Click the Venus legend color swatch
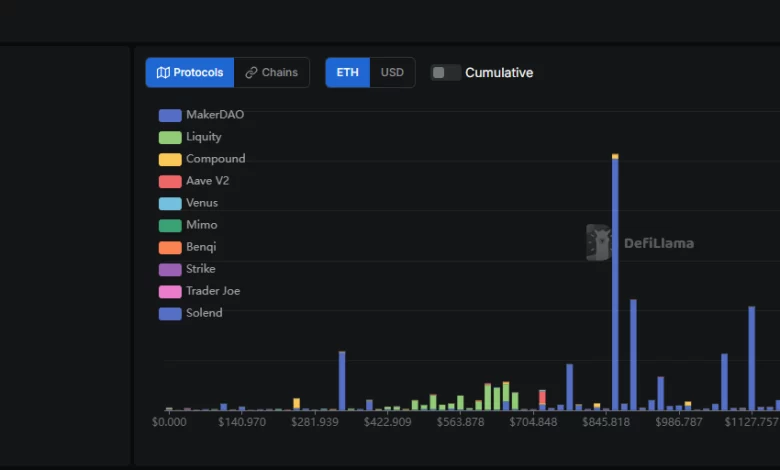 [170, 203]
